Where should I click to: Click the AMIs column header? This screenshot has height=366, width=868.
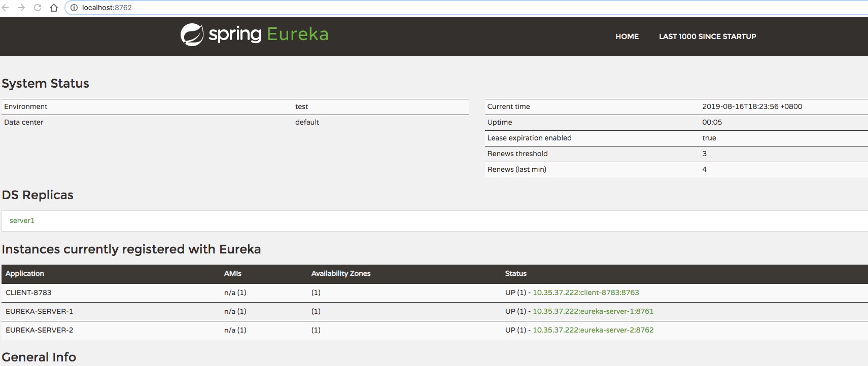(x=232, y=273)
